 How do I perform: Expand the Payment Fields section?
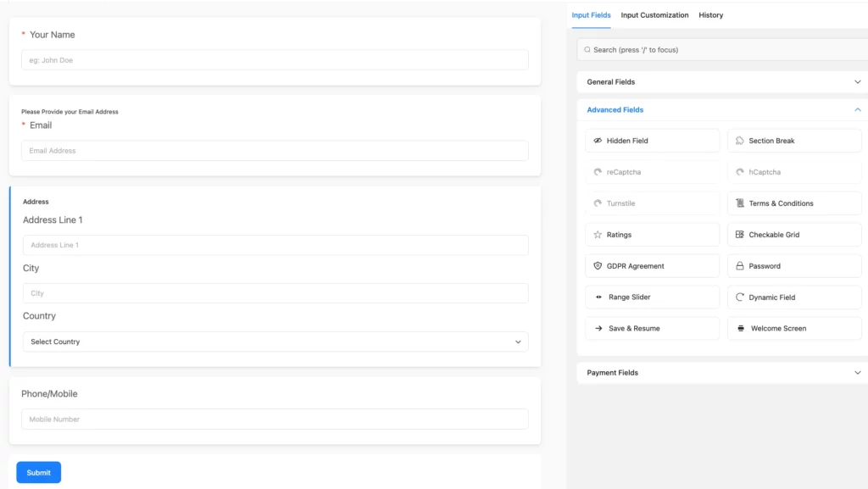(x=724, y=373)
